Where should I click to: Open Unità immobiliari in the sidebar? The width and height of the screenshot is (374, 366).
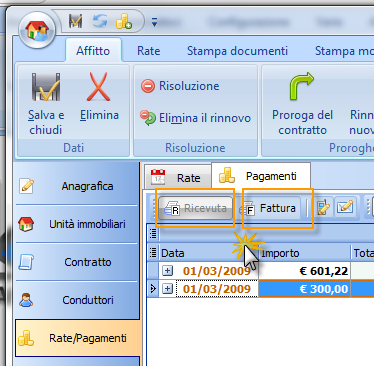(x=77, y=224)
